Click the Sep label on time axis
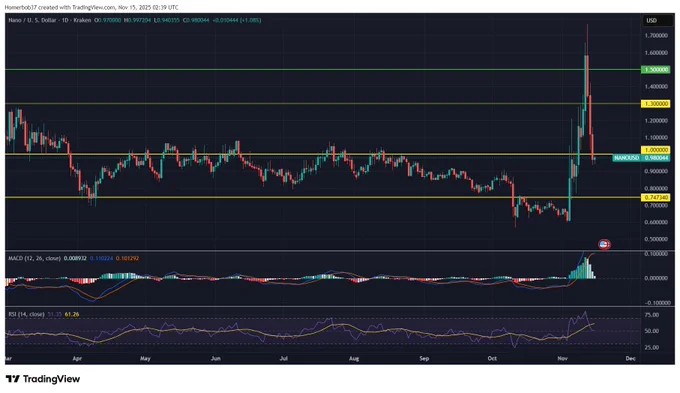The width and height of the screenshot is (680, 393). pyautogui.click(x=424, y=359)
